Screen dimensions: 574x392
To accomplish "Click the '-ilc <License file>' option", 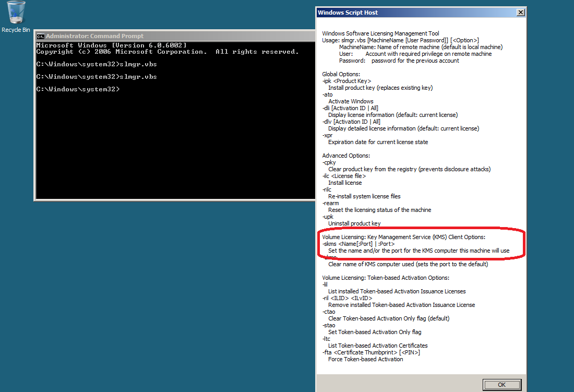I will (x=344, y=176).
